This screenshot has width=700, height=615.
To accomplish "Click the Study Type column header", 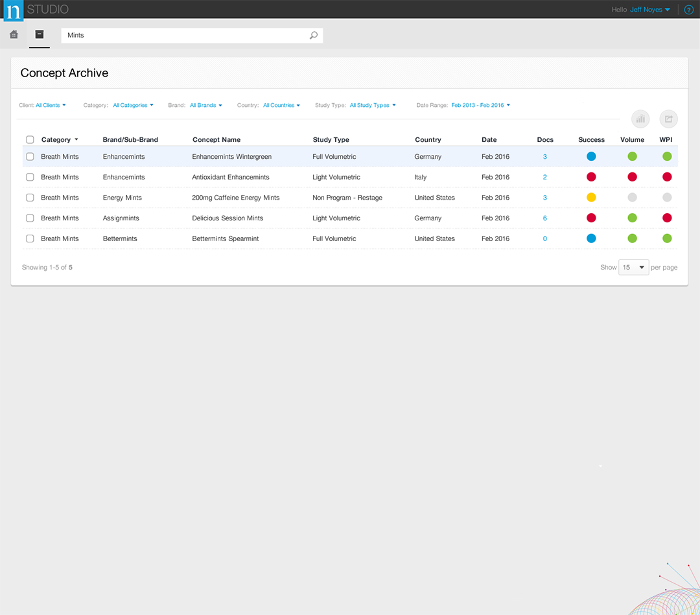I will (x=331, y=140).
